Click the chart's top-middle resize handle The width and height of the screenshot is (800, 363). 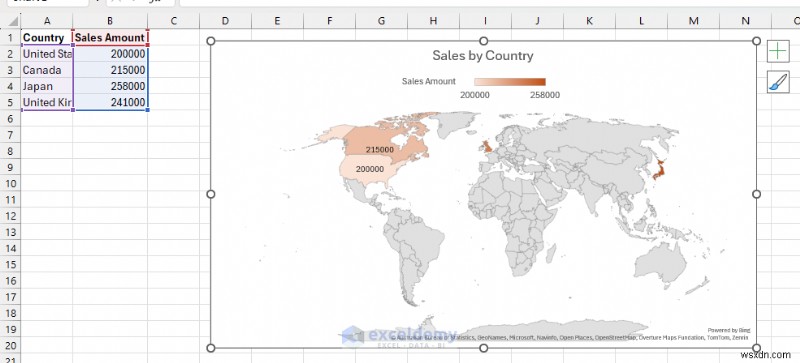484,41
